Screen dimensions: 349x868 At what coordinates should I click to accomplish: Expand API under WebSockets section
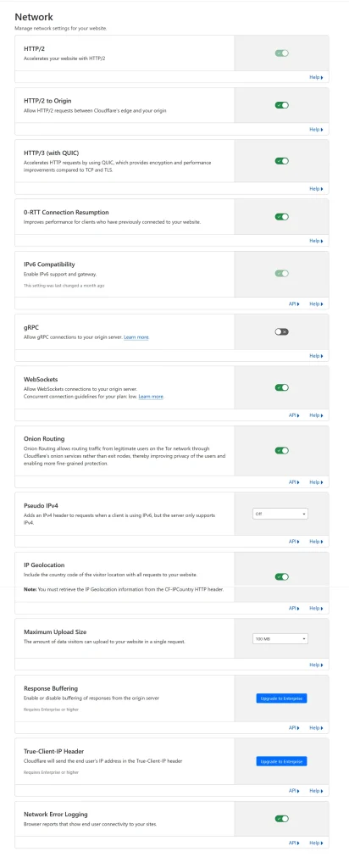pos(294,415)
